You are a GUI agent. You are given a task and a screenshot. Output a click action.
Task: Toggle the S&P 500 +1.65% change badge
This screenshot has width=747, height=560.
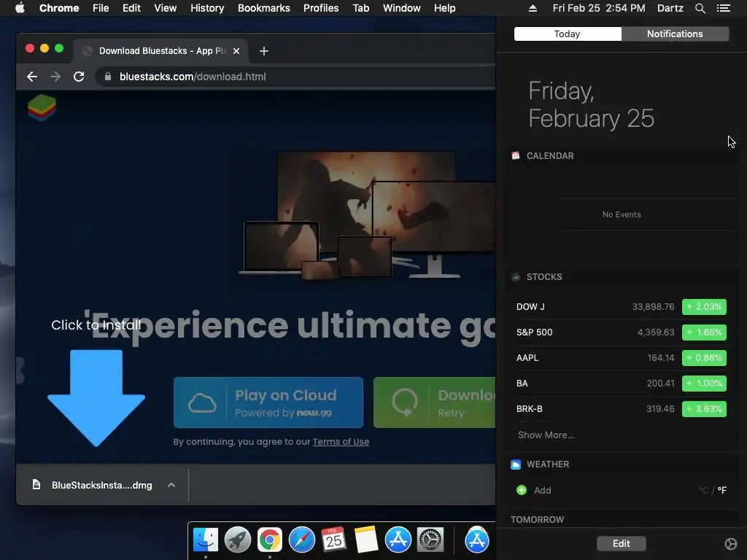[x=704, y=332]
